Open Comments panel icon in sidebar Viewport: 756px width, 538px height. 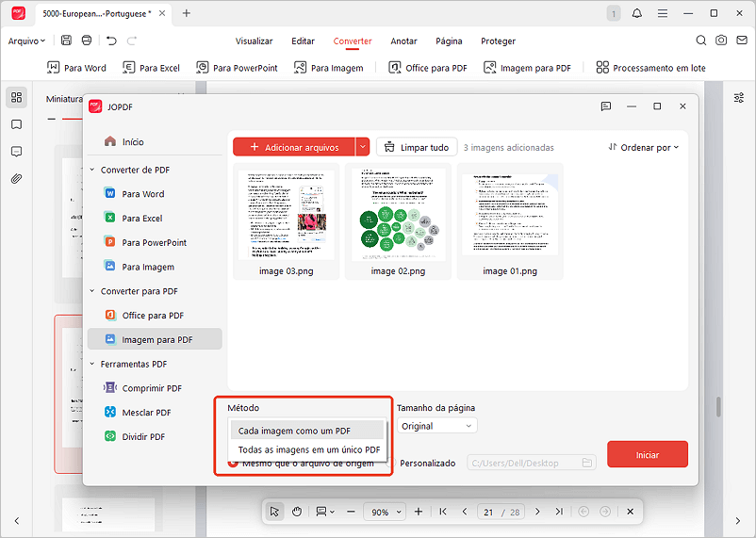(16, 152)
